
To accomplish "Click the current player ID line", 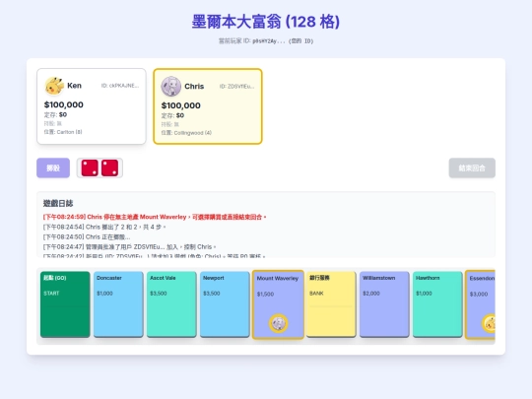I will click(x=266, y=41).
